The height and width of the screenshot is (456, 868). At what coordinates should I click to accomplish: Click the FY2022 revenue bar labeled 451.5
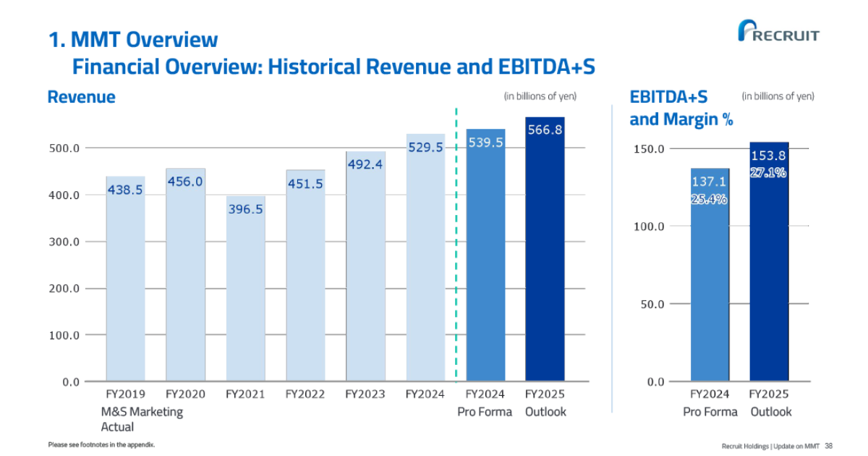click(305, 279)
